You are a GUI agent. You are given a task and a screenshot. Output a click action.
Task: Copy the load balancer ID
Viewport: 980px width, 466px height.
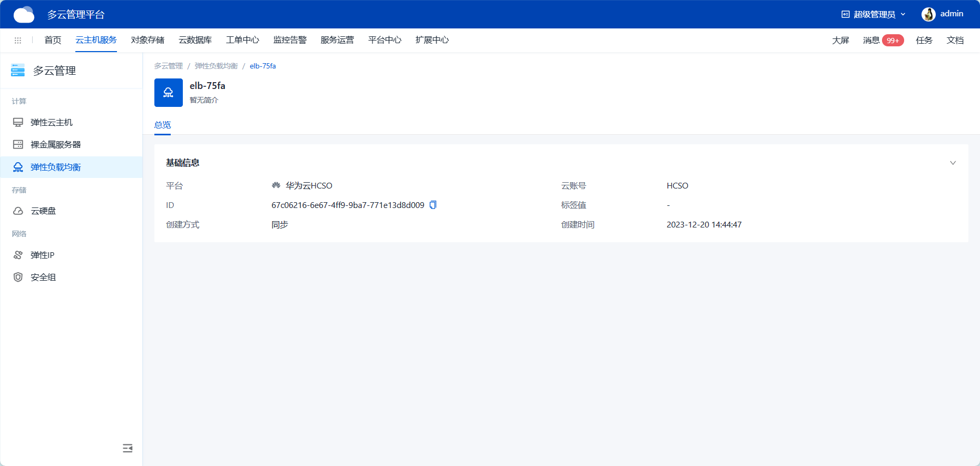[x=433, y=205]
